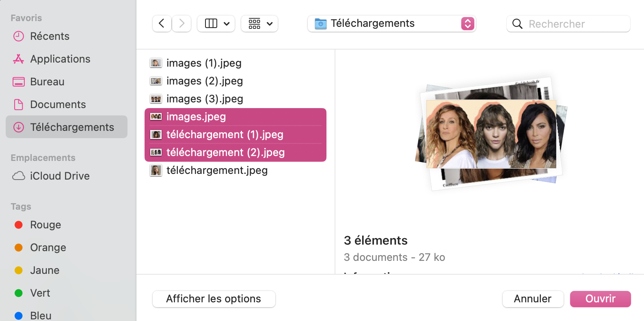
Task: Open Bureau from the sidebar
Action: pos(47,82)
